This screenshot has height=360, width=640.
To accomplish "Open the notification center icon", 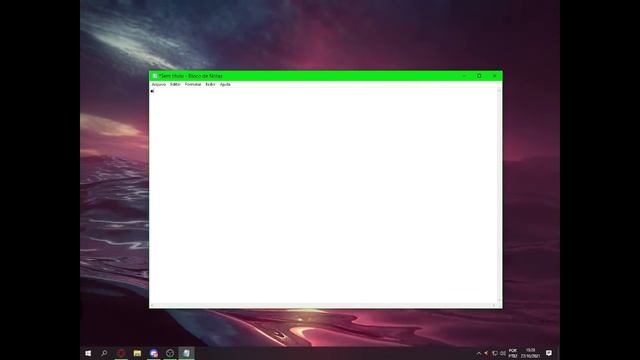I will 549,353.
